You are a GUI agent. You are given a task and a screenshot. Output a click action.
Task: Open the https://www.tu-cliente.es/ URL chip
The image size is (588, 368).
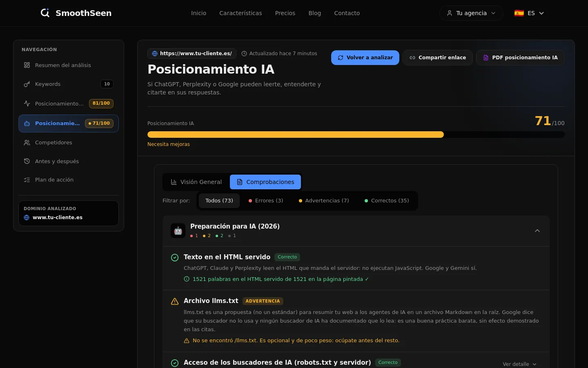(x=192, y=54)
